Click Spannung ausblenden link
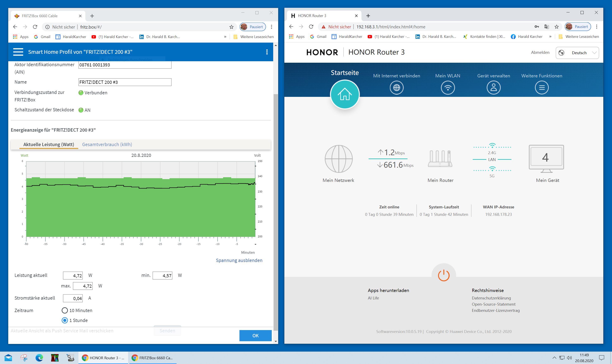612x364 pixels. 239,260
